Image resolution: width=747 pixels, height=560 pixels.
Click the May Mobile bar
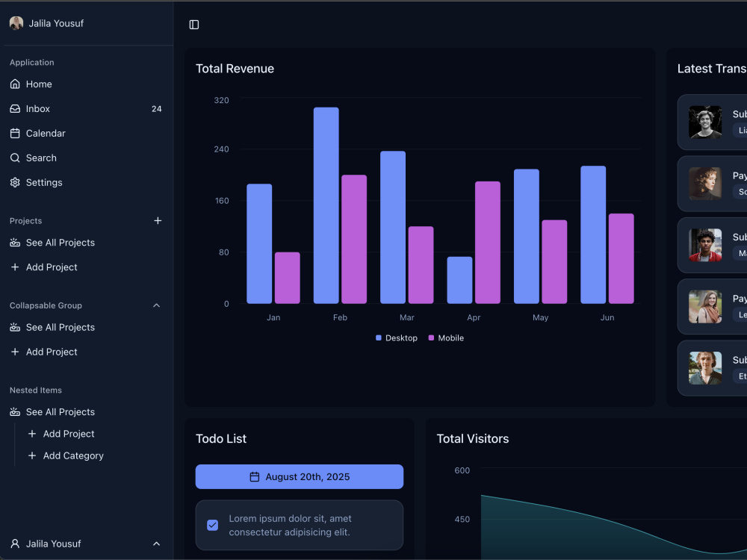point(554,262)
